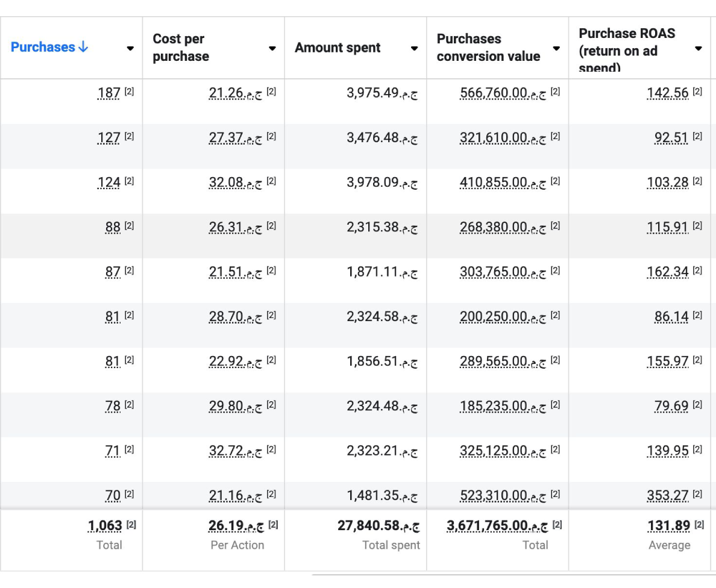Expand the Amount spent column options arrow
This screenshot has width=716, height=588.
[414, 48]
